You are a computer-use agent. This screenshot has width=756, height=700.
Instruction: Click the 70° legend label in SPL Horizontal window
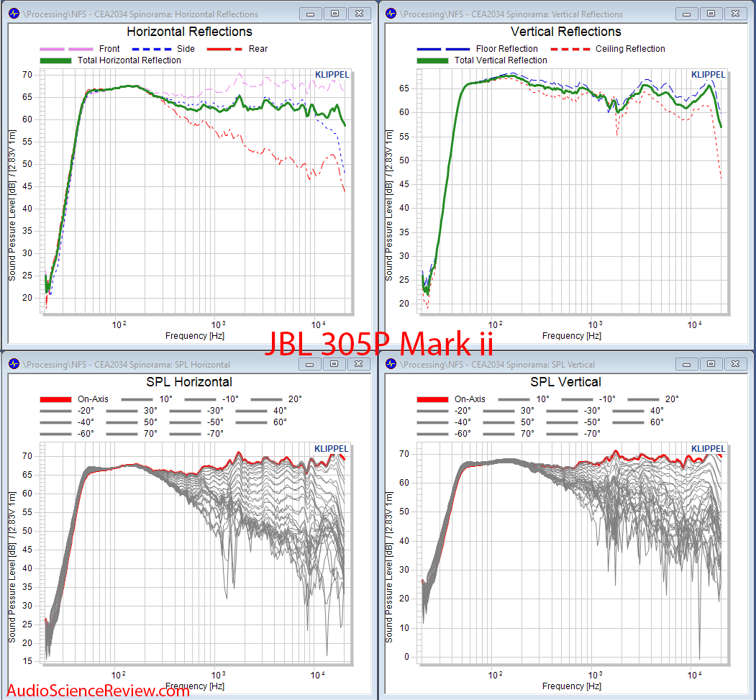pyautogui.click(x=150, y=434)
